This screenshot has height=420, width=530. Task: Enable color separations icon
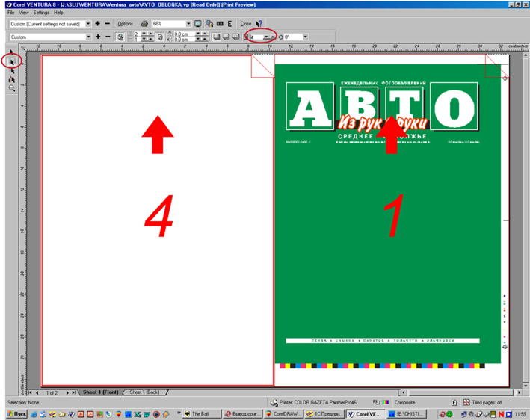point(209,24)
